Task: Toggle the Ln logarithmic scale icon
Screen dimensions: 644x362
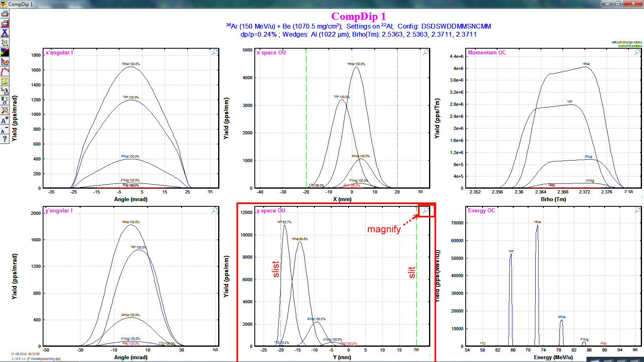Action: 4,62
